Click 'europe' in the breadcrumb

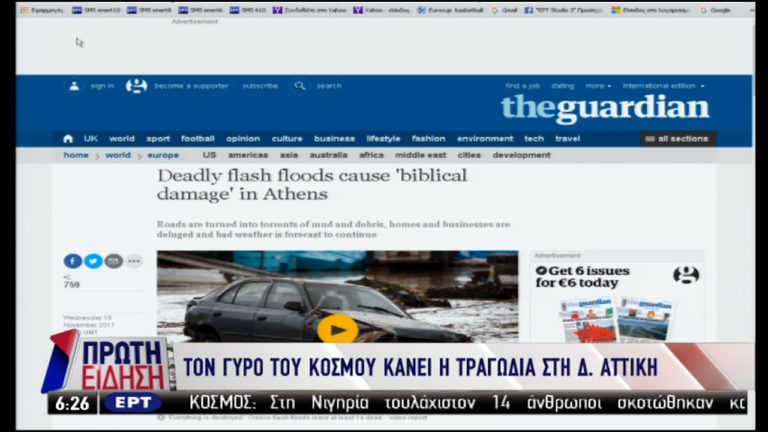coord(163,155)
